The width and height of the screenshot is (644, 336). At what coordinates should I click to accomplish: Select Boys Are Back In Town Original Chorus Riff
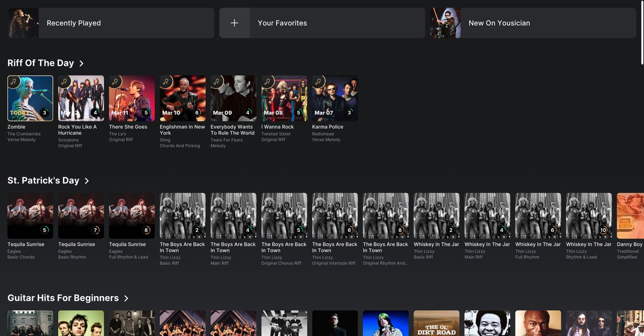284,216
